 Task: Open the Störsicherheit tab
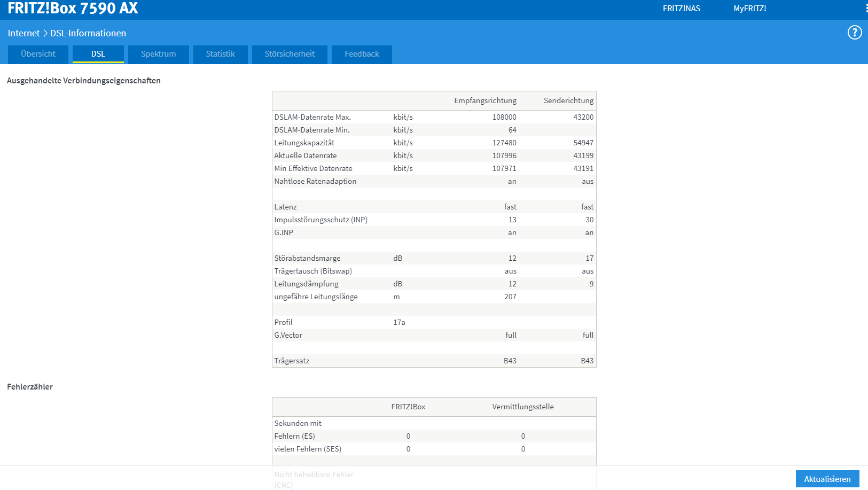pos(290,54)
